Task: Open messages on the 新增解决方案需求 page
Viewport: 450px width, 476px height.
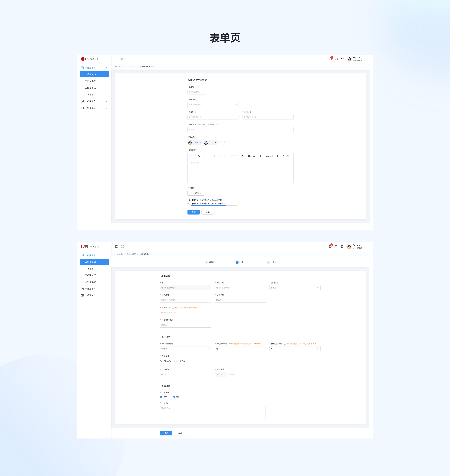Action: [x=337, y=59]
